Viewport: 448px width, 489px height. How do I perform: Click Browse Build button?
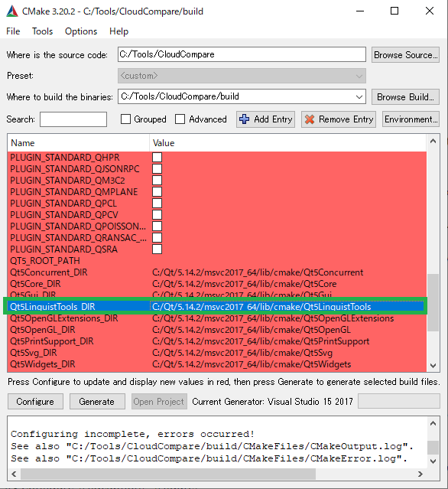click(x=405, y=97)
